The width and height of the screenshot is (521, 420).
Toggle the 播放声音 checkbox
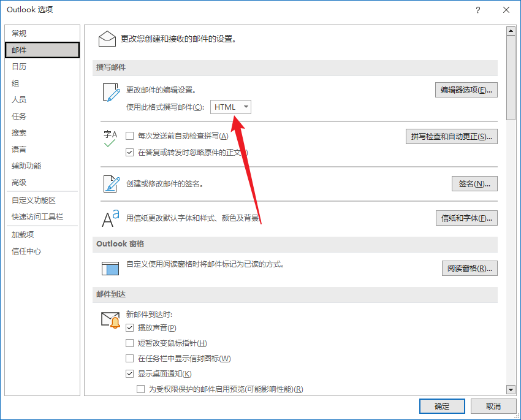[x=129, y=328]
